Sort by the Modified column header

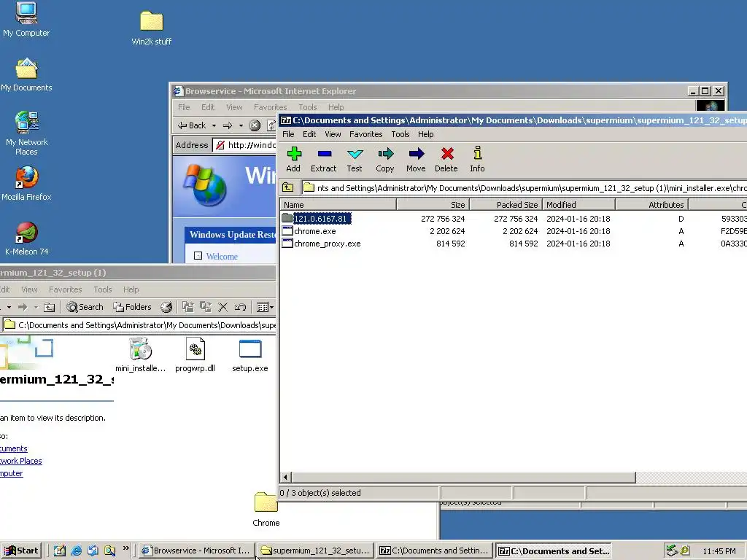pos(578,205)
